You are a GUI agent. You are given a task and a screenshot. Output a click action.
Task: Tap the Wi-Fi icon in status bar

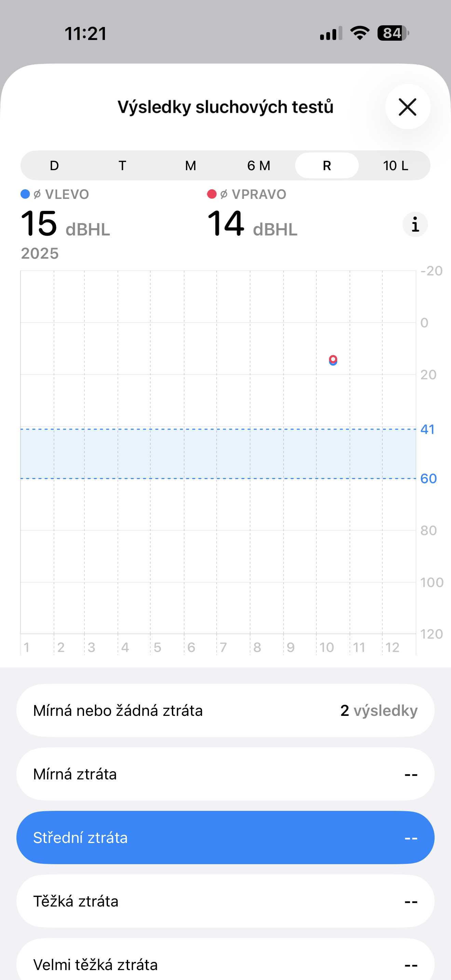360,33
